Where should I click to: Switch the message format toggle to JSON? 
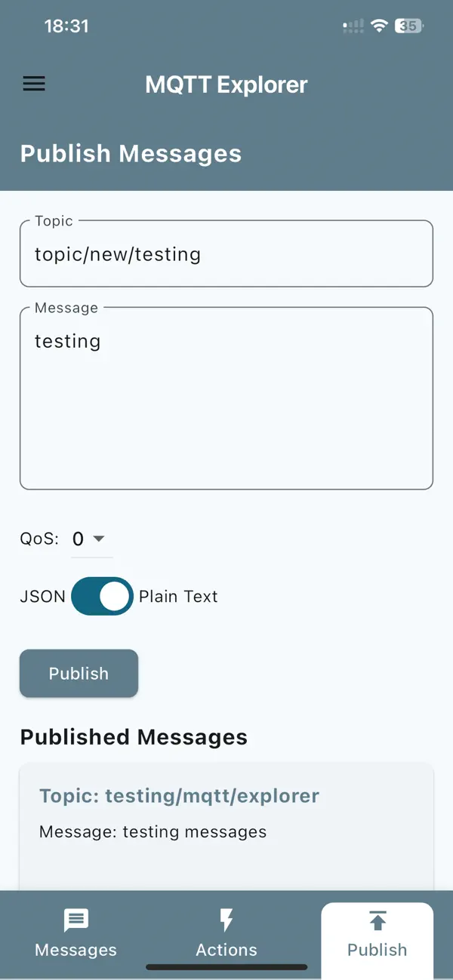(102, 596)
